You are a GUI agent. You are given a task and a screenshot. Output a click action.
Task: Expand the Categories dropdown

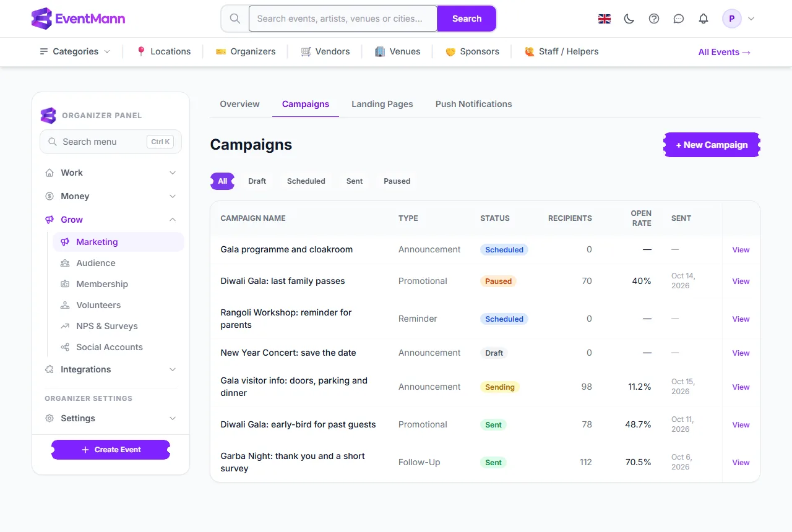75,51
